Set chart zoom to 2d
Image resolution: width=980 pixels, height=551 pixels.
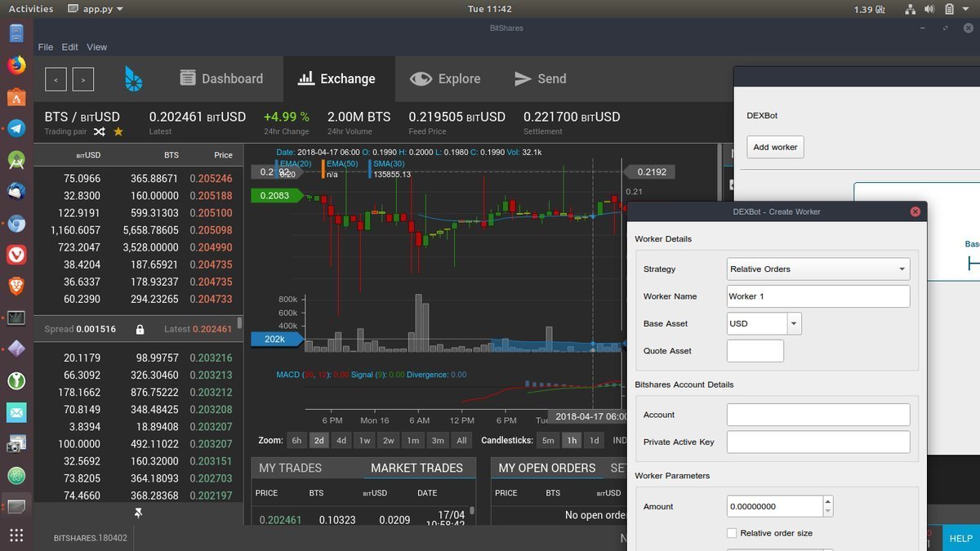[x=319, y=441]
